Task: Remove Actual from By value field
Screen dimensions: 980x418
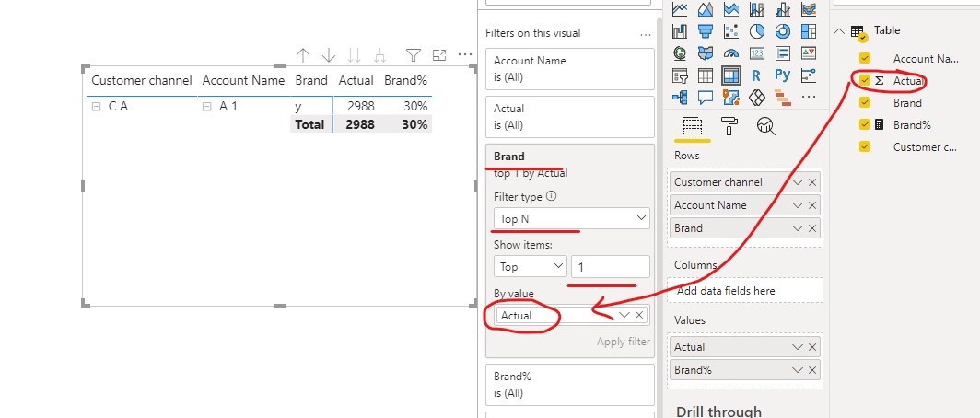Action: tap(639, 315)
